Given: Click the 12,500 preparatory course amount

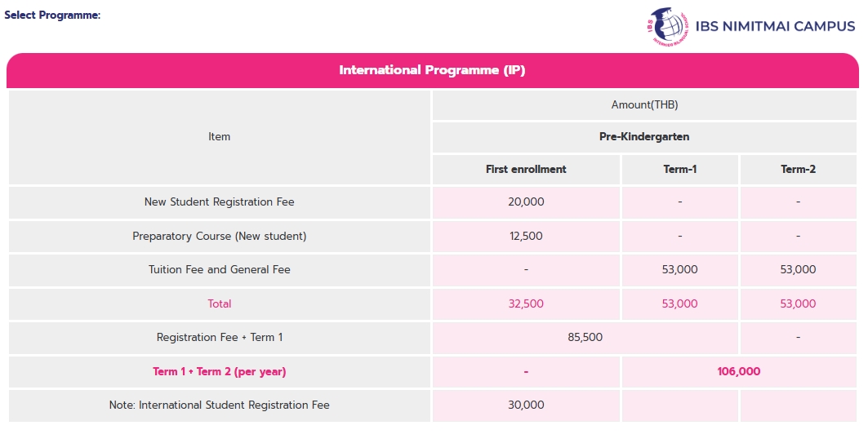Looking at the screenshot, I should 526,236.
